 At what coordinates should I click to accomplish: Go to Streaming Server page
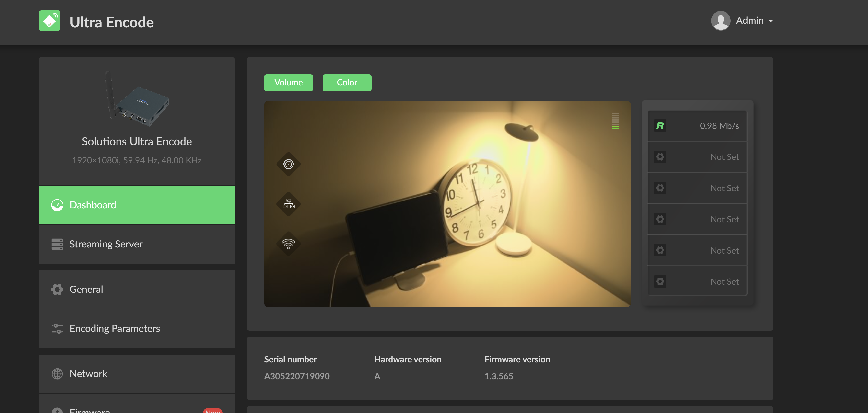point(137,244)
